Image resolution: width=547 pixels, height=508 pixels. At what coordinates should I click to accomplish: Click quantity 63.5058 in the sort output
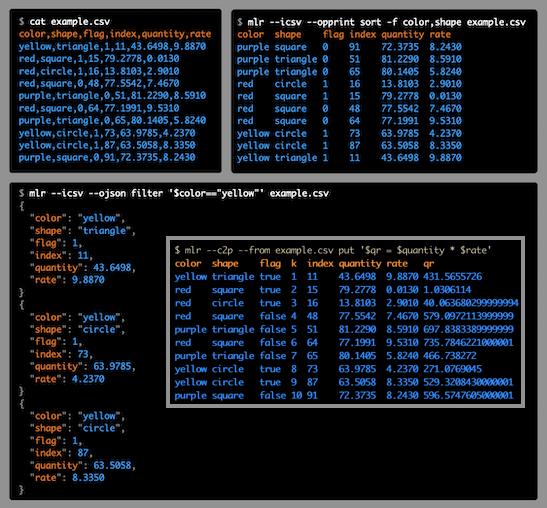[x=400, y=145]
